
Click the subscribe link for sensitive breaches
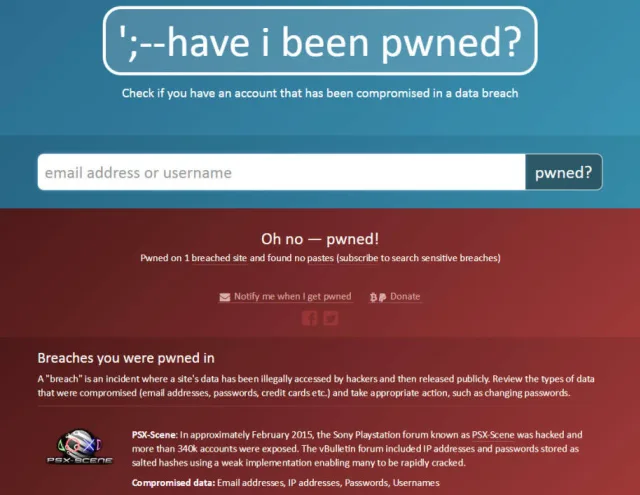click(x=358, y=258)
